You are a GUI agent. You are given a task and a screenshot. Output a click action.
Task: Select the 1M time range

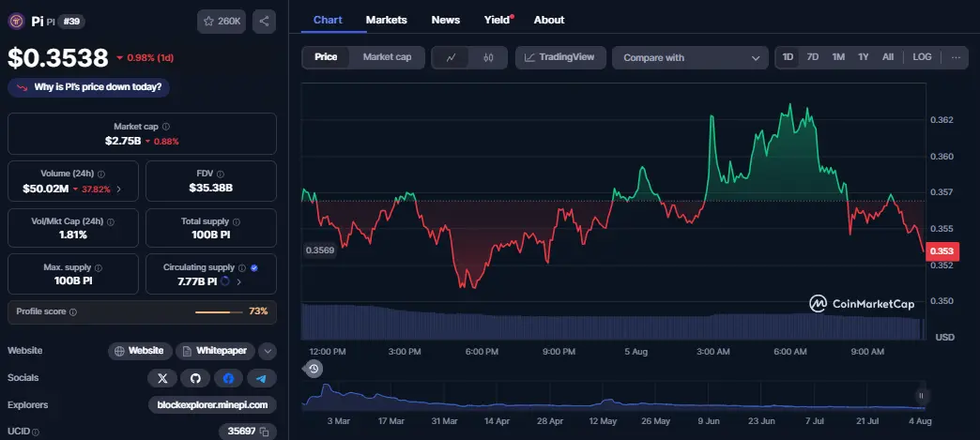click(x=838, y=57)
